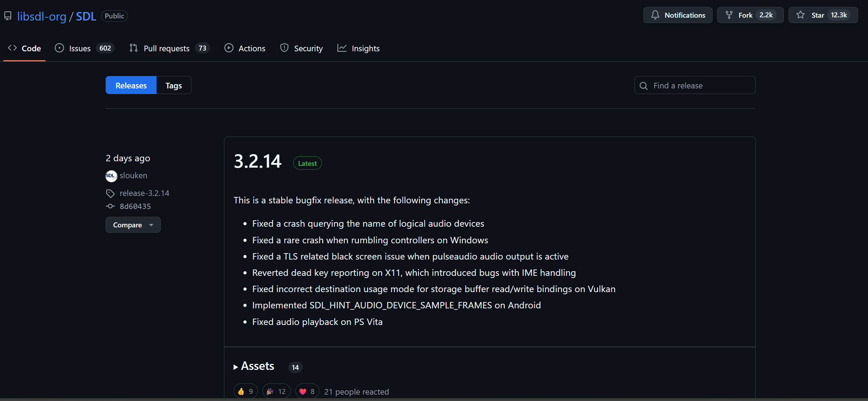
Task: Click the tag icon beside release-3.2.14
Action: 110,193
